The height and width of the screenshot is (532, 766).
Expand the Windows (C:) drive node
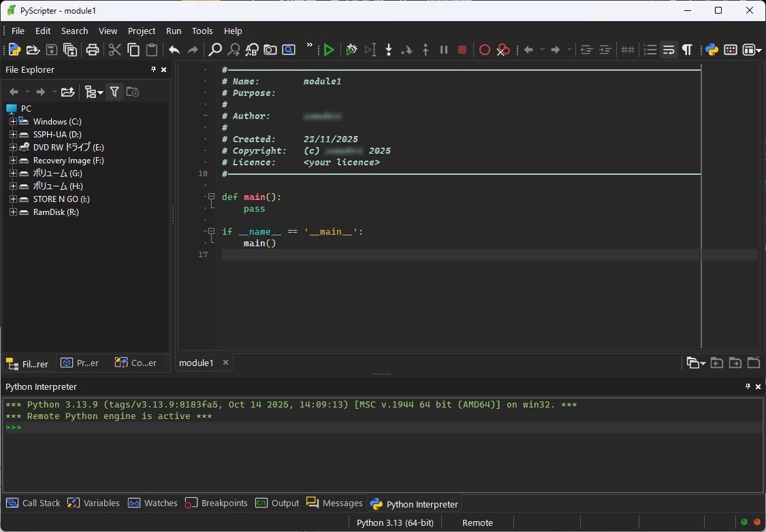(13, 122)
